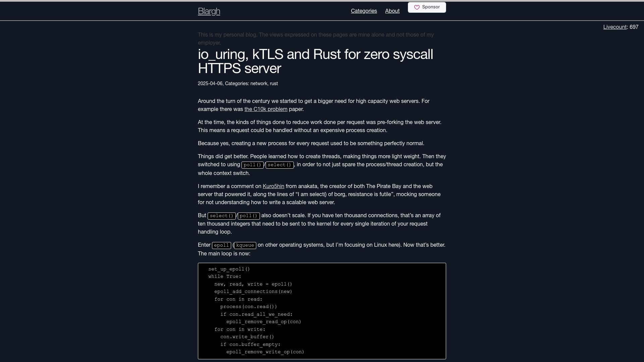Click the select() code after 'But'
This screenshot has width=644, height=362.
tap(222, 216)
